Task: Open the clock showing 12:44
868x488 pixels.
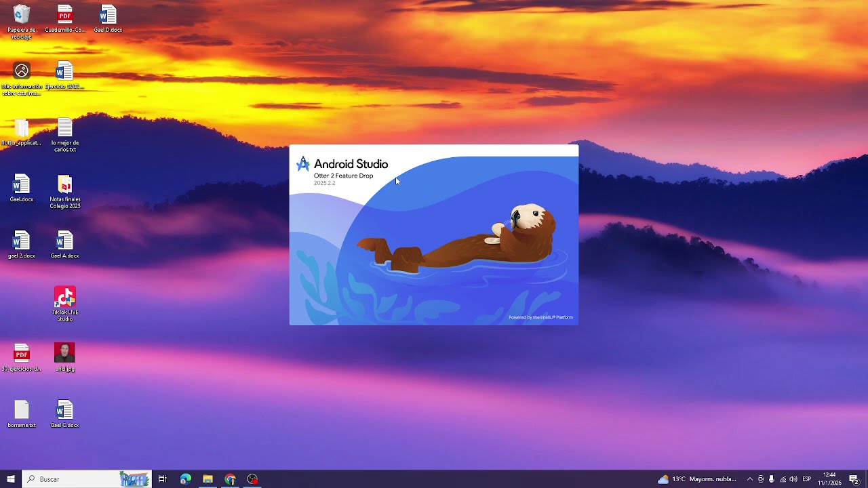Action: click(x=829, y=479)
